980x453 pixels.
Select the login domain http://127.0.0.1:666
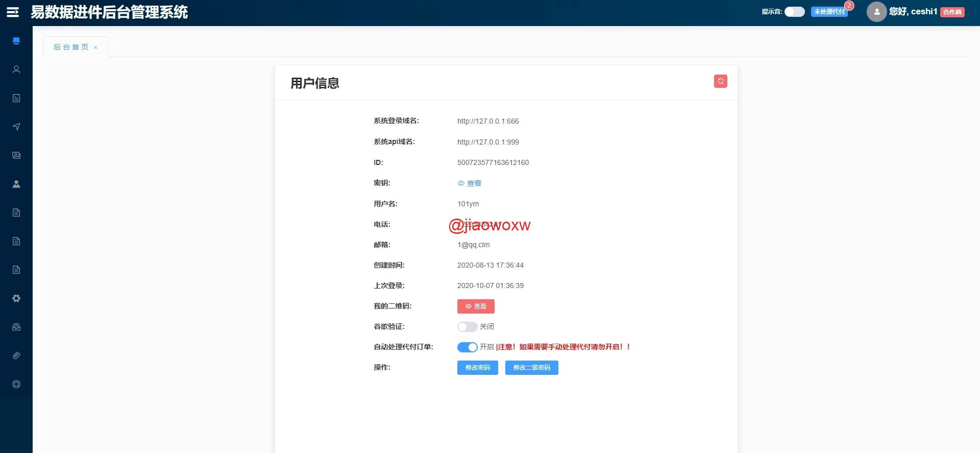click(488, 122)
